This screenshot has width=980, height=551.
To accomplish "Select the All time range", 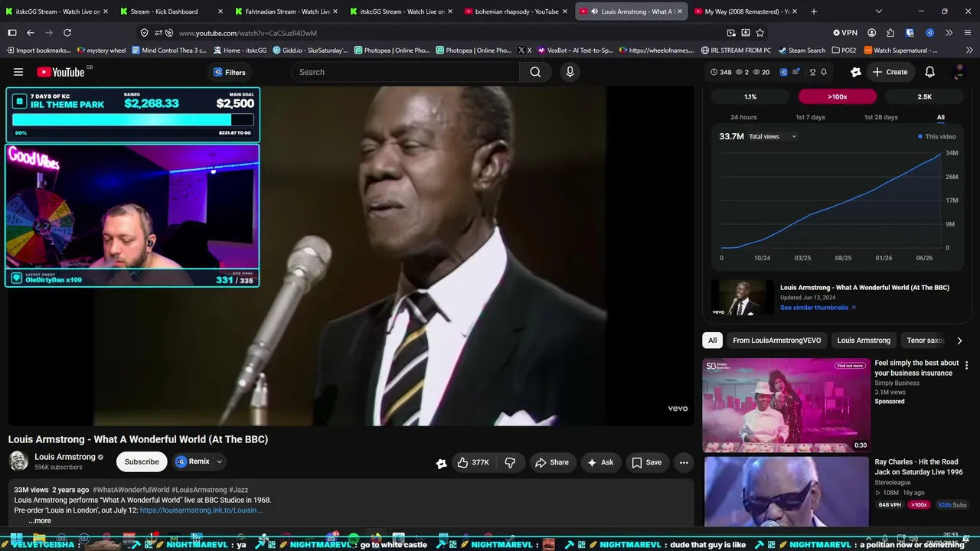I will (941, 117).
